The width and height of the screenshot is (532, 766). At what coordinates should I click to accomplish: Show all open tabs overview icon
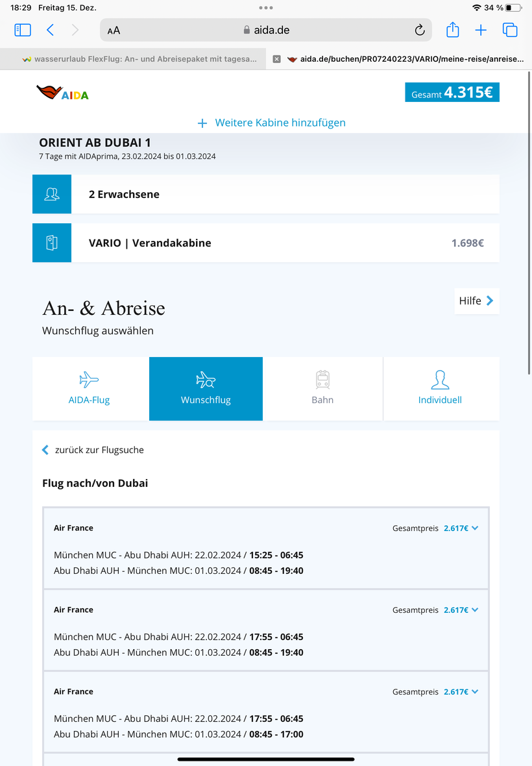pyautogui.click(x=510, y=30)
